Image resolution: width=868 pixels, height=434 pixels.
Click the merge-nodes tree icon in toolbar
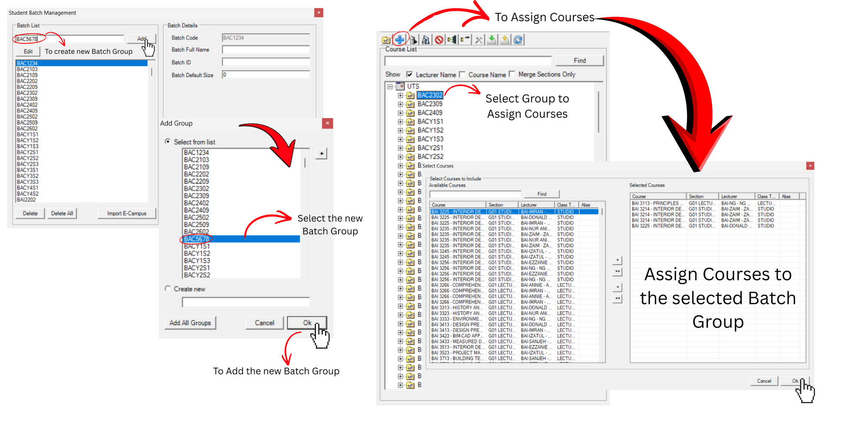pos(452,40)
